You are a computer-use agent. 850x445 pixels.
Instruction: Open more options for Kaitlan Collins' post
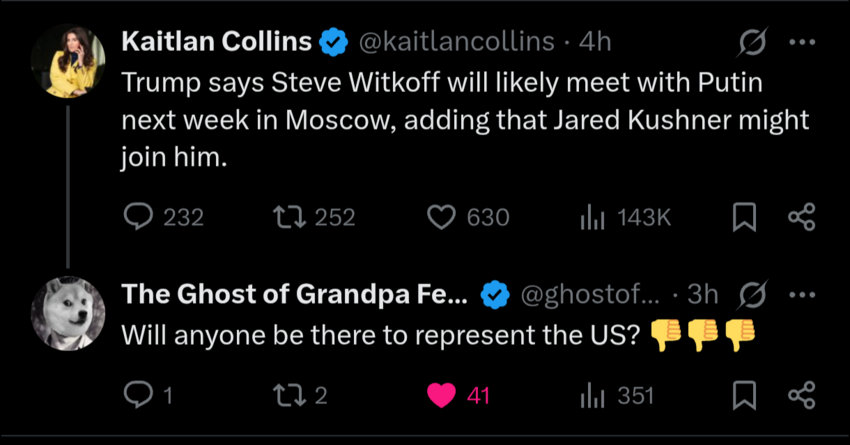803,42
